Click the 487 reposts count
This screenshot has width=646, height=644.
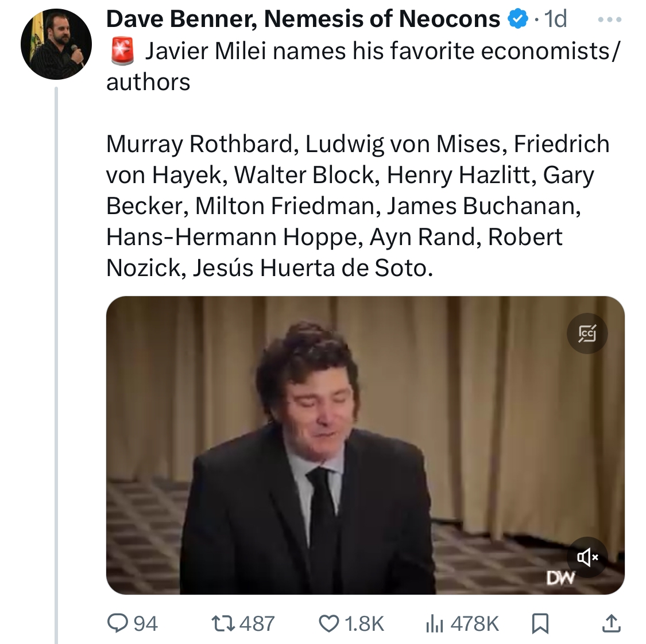coord(257,623)
